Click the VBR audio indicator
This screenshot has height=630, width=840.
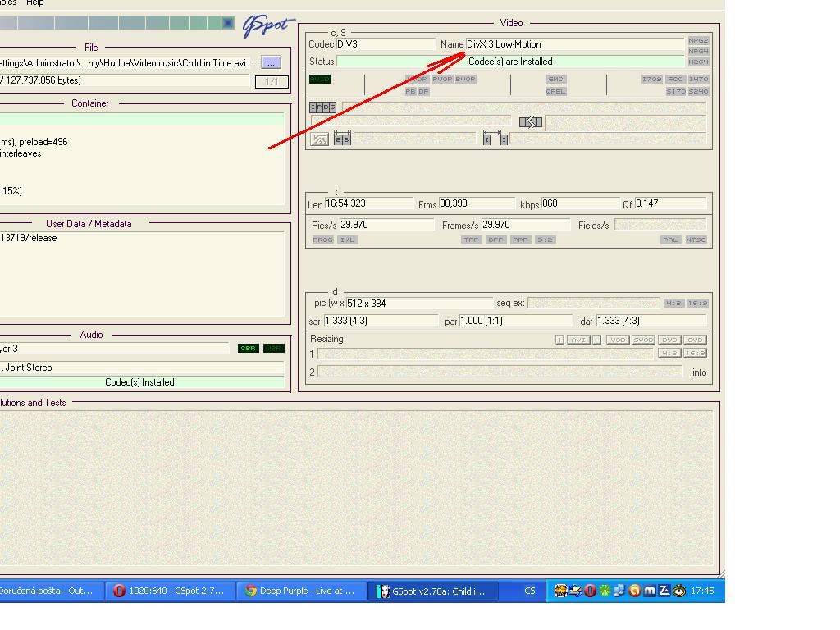pos(273,349)
